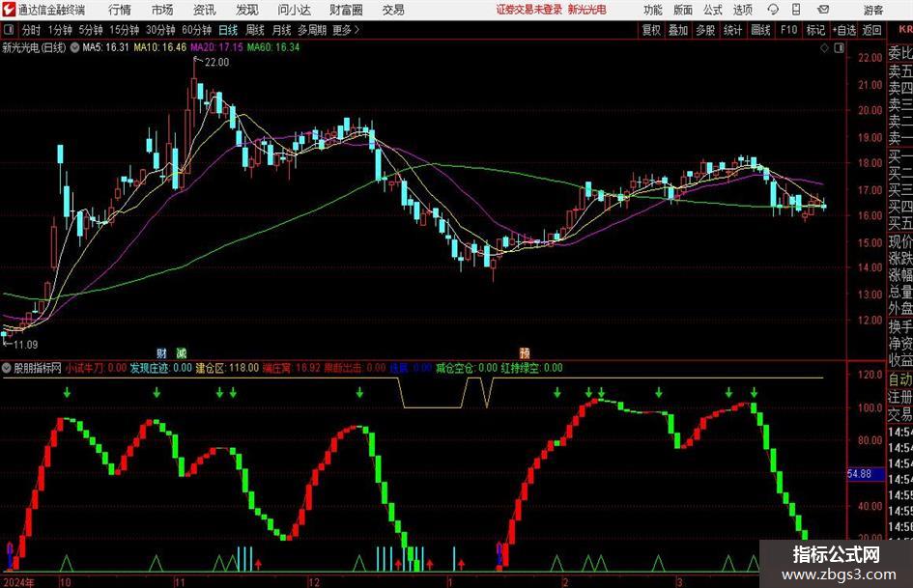Click the red 新光光电 stock name link

pos(587,10)
